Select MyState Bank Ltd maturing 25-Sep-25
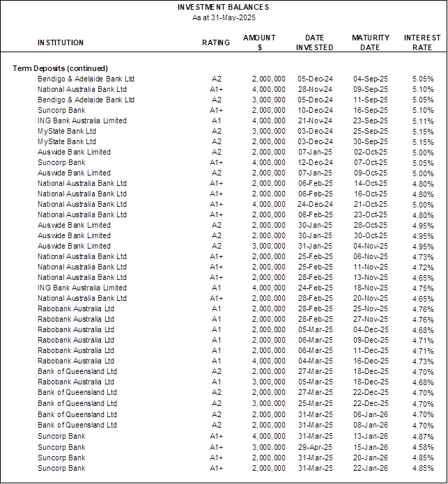This screenshot has width=448, height=484. [67, 131]
